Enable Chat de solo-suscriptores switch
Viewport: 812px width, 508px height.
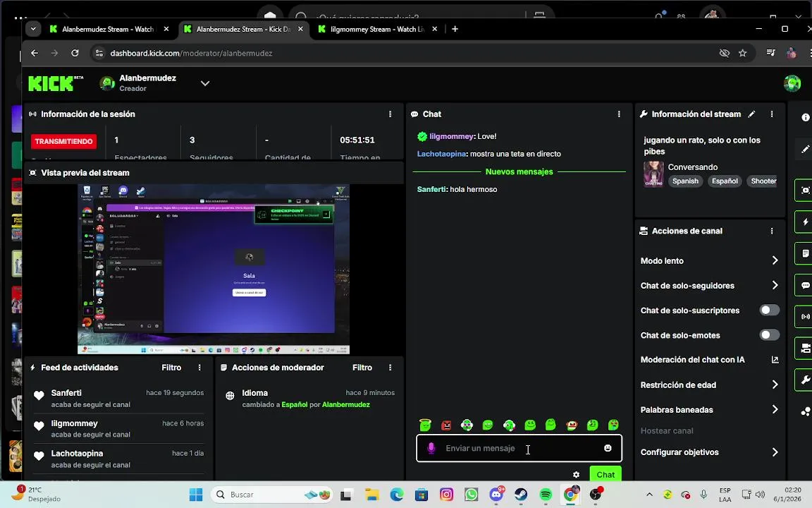[x=769, y=310]
